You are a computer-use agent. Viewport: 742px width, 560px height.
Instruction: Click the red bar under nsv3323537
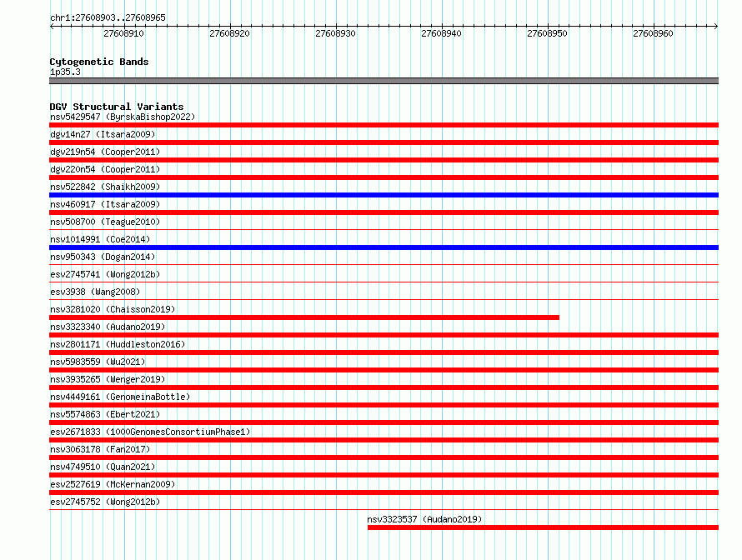pos(544,527)
